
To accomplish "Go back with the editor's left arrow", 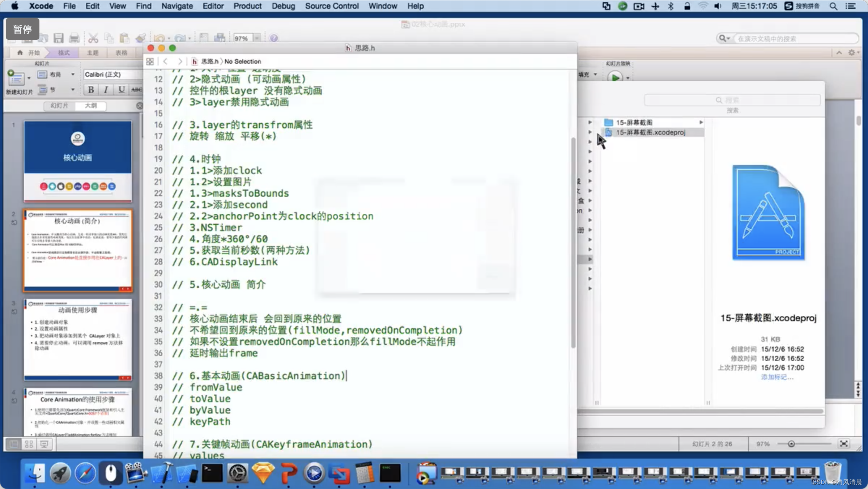I will point(166,61).
